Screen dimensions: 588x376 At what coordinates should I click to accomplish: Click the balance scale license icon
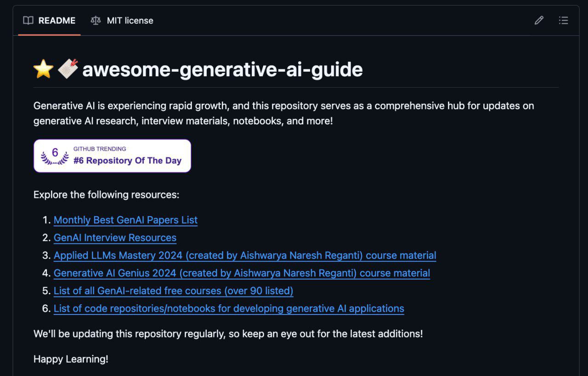(x=96, y=20)
